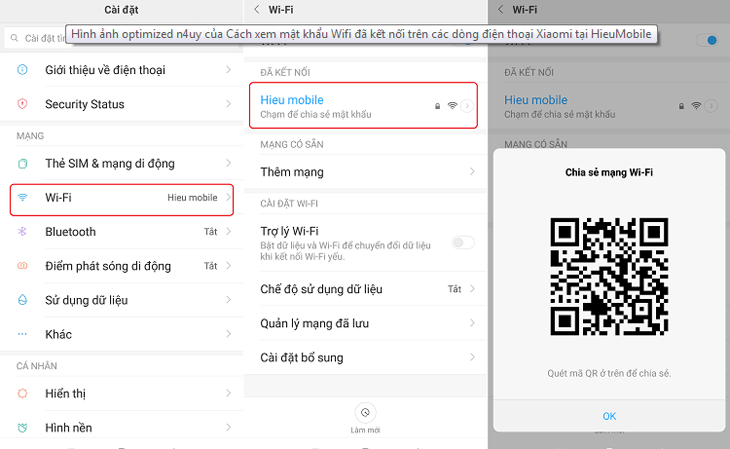
Task: Tap the Khác three-dots icon
Action: [x=22, y=334]
